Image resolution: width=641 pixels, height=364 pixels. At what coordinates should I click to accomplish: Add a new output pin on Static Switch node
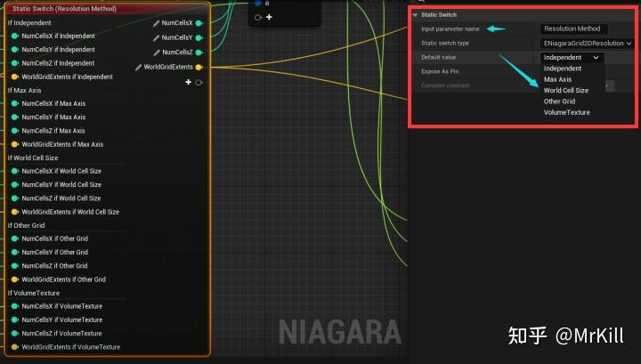pos(189,82)
